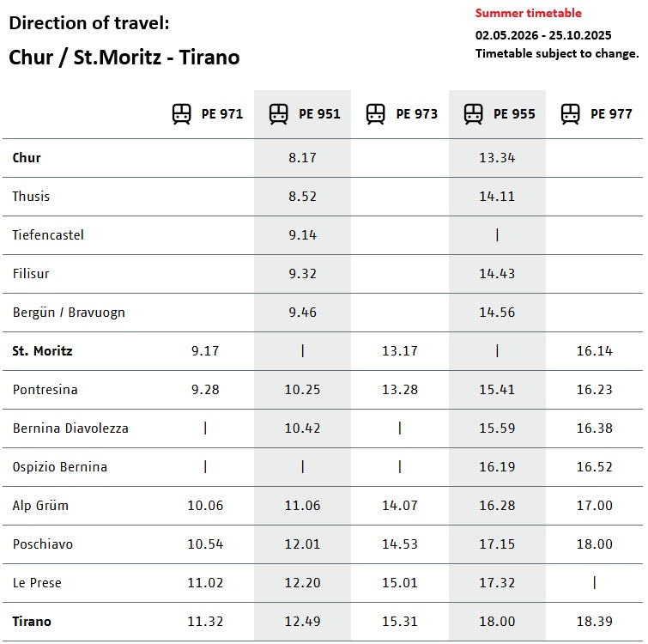Image resolution: width=648 pixels, height=644 pixels.
Task: Click the Direction of travel heading
Action: point(89,23)
